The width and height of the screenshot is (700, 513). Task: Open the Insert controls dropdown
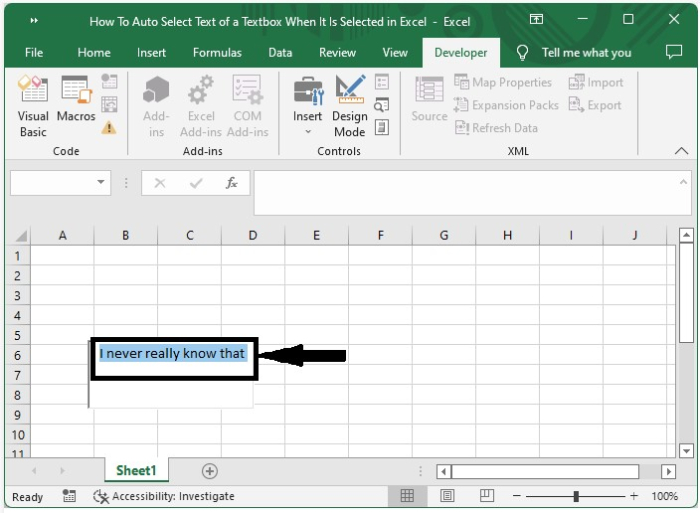point(308,106)
